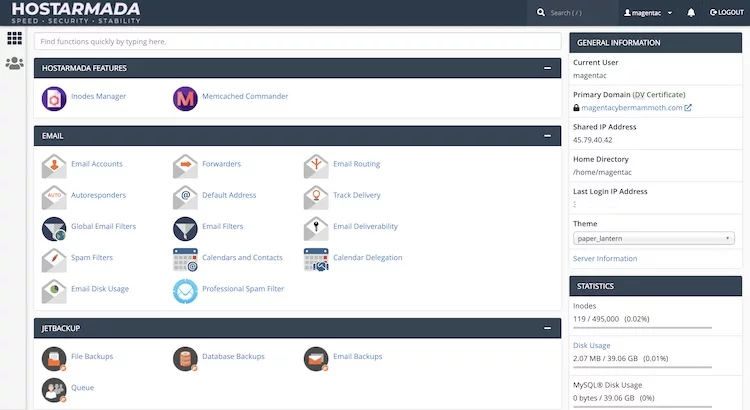Click the DV Certificate link

point(659,95)
